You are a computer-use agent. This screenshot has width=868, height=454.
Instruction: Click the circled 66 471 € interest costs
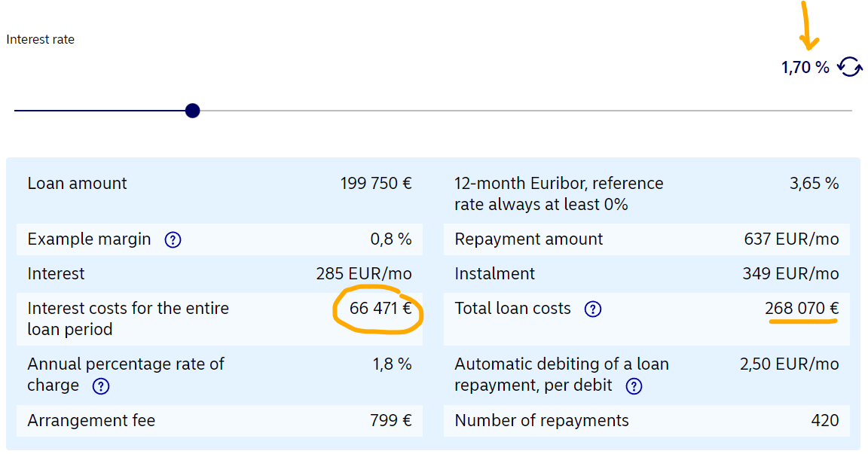[381, 308]
